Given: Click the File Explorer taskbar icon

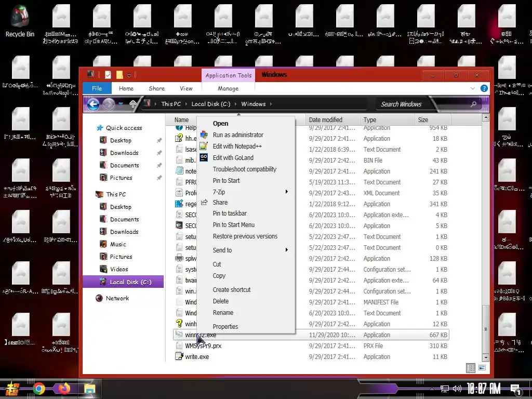Looking at the screenshot, I should click(x=90, y=389).
